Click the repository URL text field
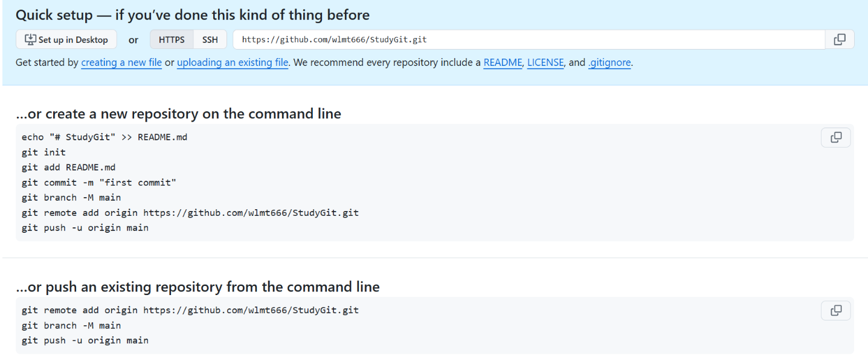Image resolution: width=868 pixels, height=364 pixels. click(528, 40)
